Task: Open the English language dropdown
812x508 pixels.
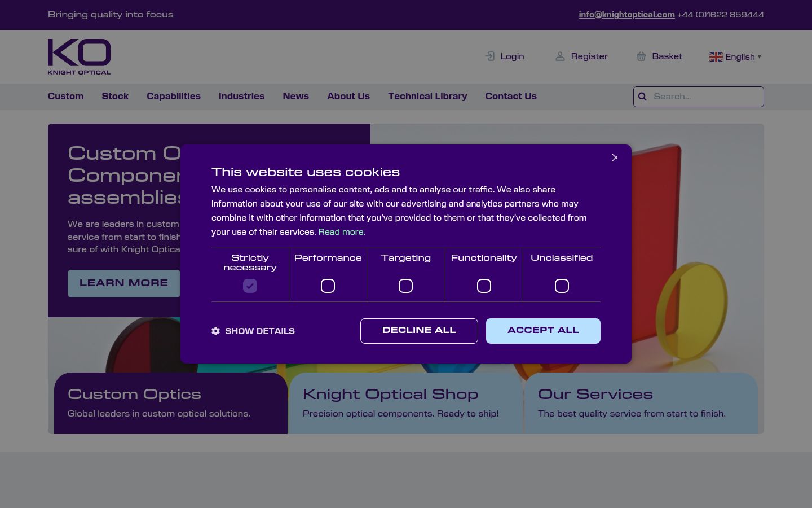Action: [x=735, y=57]
